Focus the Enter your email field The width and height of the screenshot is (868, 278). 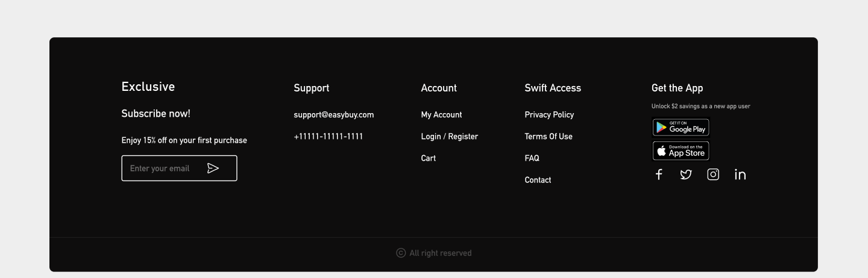(x=179, y=168)
